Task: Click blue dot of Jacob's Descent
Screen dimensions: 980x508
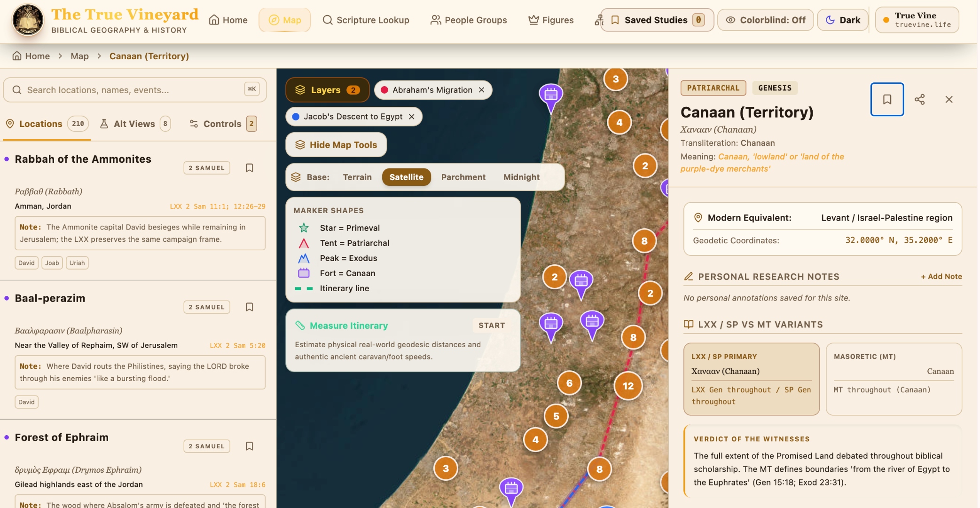Action: click(296, 117)
